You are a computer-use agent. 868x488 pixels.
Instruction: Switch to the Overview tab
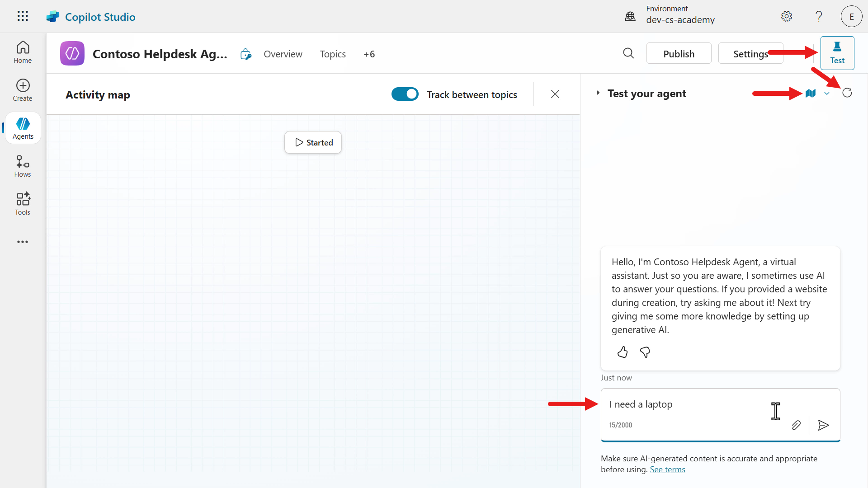point(283,54)
